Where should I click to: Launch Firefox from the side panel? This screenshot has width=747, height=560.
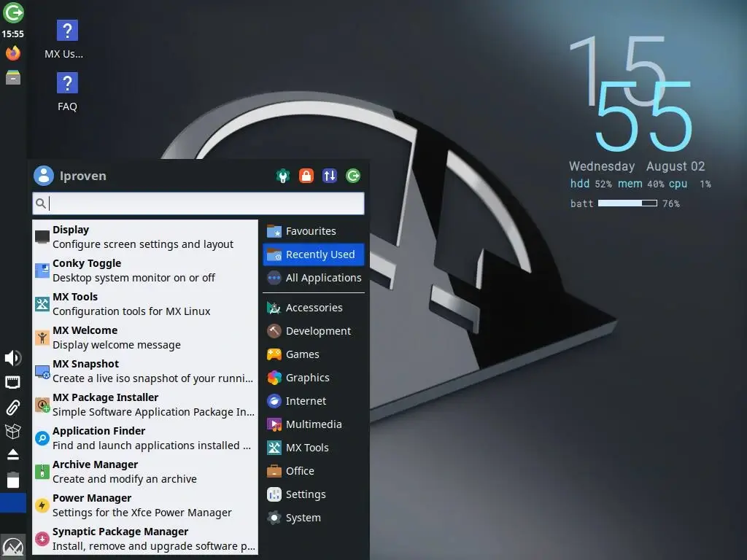(13, 52)
